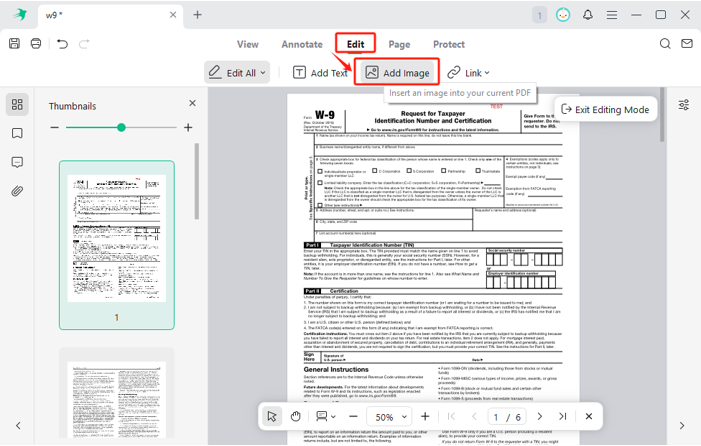701x446 pixels.
Task: Click Exit Editing Mode button
Action: 605,109
